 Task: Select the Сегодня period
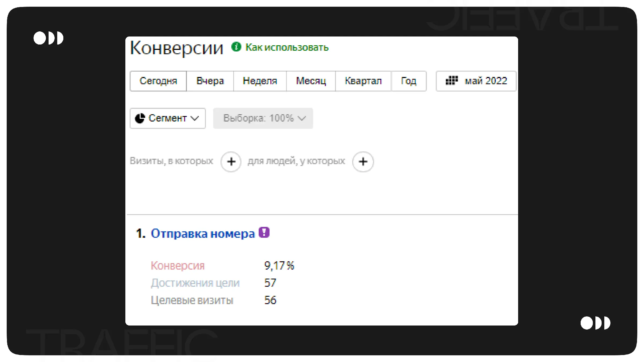[x=158, y=81]
